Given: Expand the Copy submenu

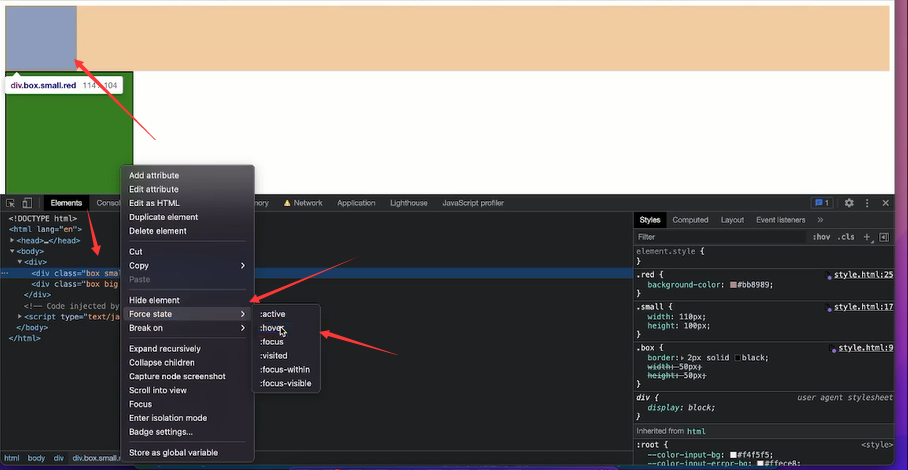Looking at the screenshot, I should point(187,266).
